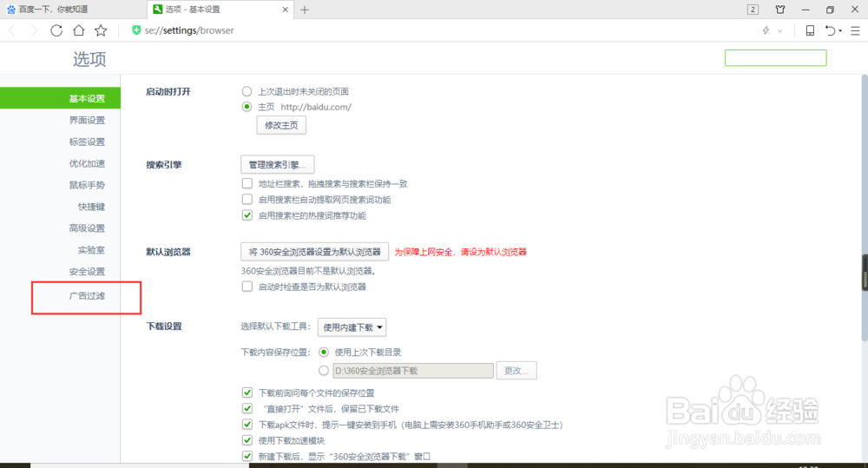Click the vertical scrollbar

pyautogui.click(x=865, y=208)
